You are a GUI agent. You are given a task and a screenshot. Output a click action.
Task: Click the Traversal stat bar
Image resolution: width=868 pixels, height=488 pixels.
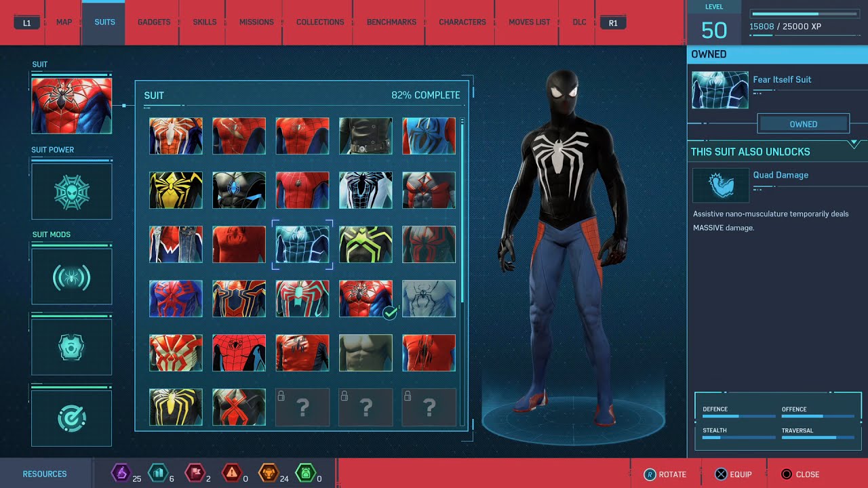pos(818,437)
